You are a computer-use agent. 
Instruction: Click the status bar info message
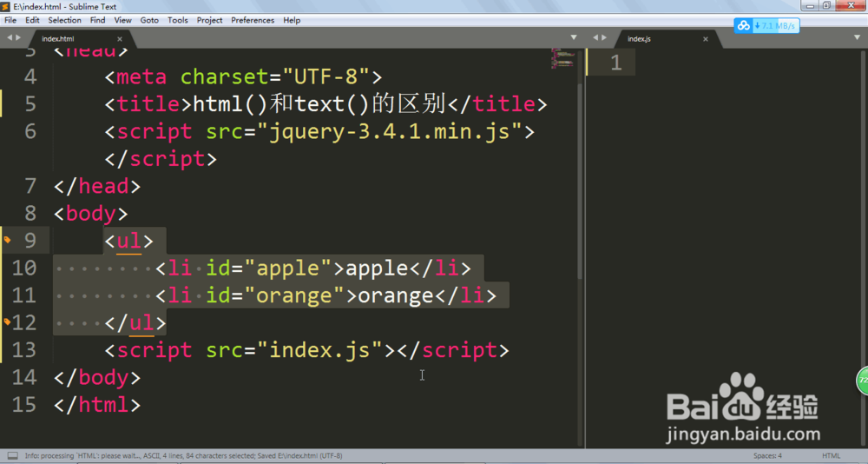click(183, 455)
